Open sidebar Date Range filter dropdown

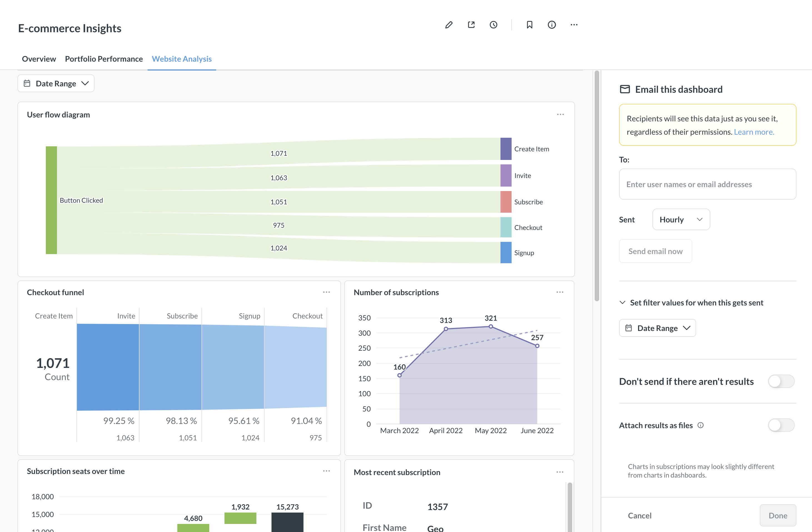pyautogui.click(x=657, y=328)
